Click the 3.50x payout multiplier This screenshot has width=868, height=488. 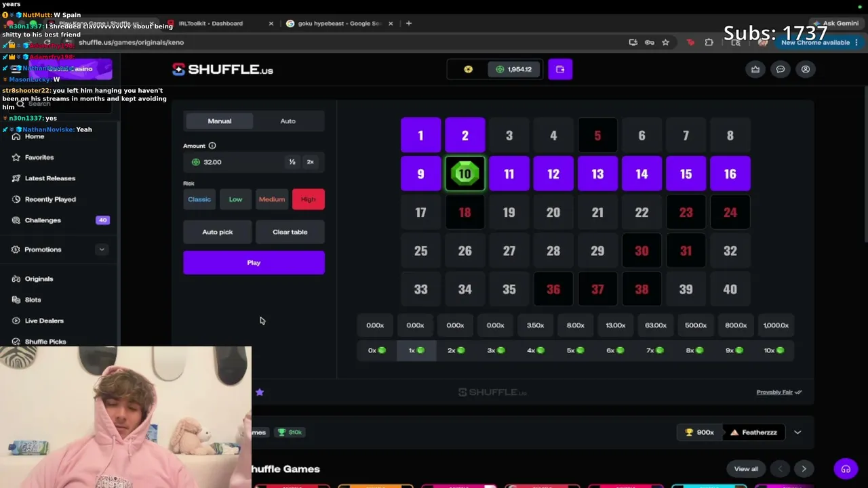(x=536, y=325)
